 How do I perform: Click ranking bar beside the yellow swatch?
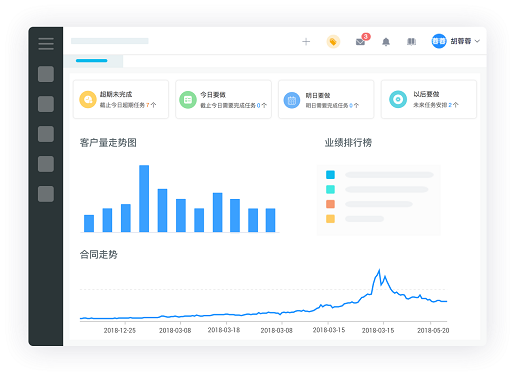(364, 219)
